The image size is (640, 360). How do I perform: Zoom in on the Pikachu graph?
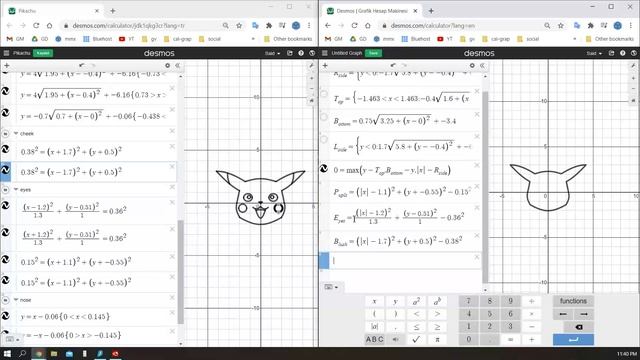point(311,78)
